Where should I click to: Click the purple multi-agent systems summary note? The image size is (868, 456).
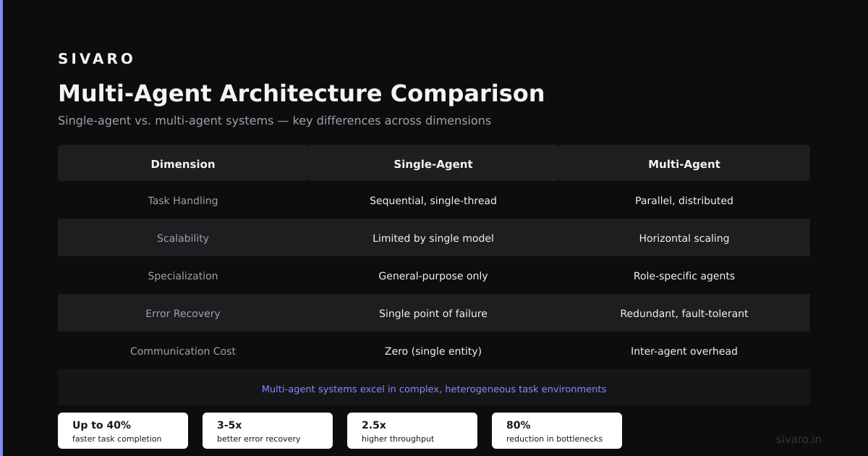434,389
